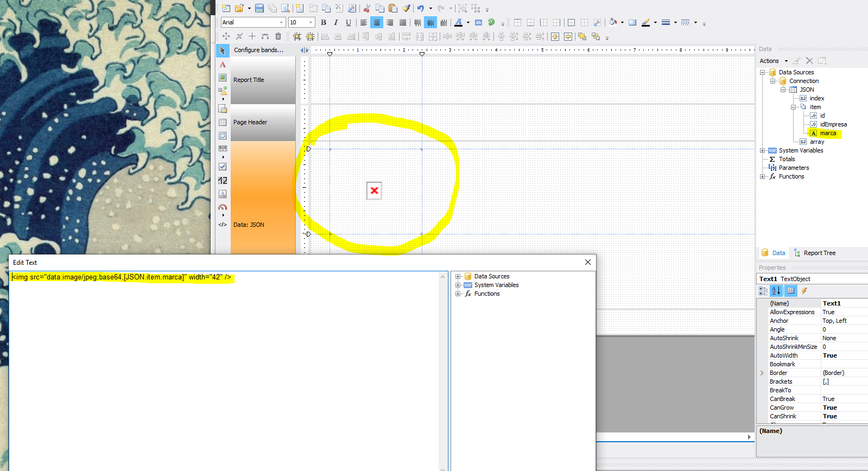Expand System Variables in Data panel
Image resolution: width=868 pixels, height=471 pixels.
763,150
